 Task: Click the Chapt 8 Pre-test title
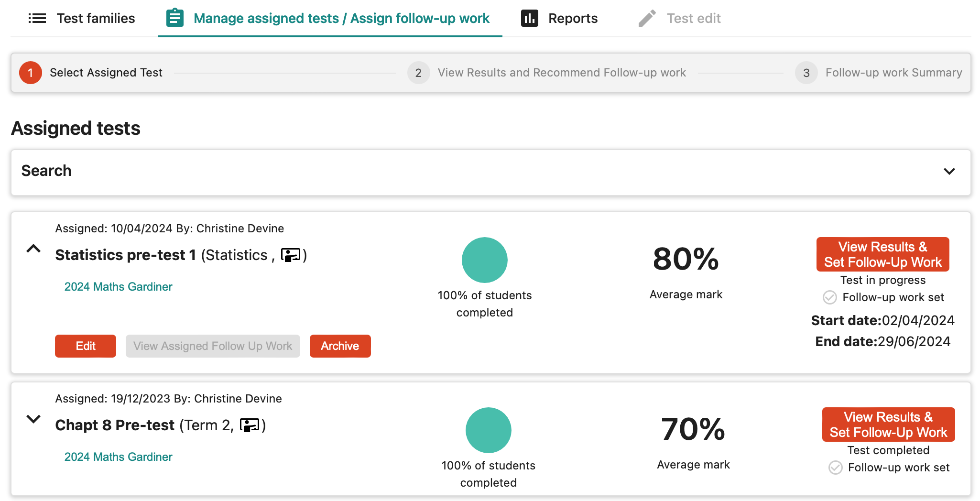pos(115,425)
